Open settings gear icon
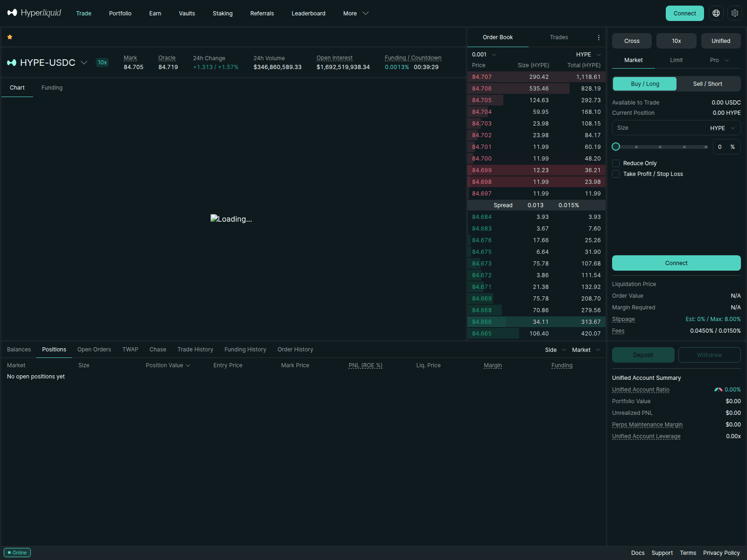This screenshot has height=560, width=747. 735,13
